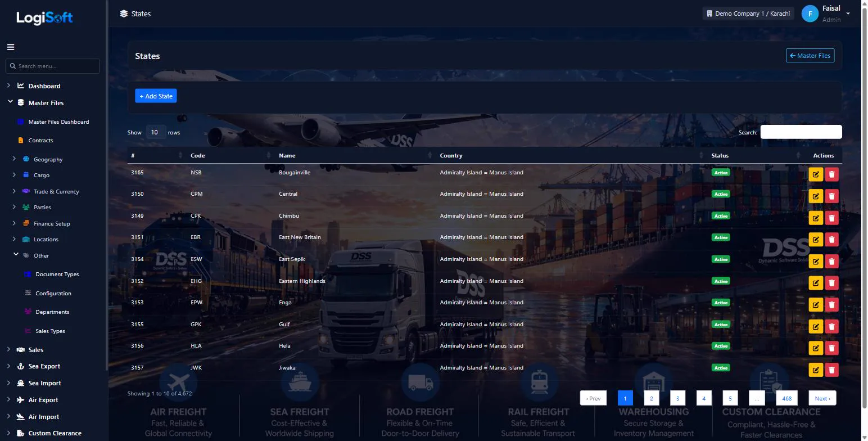Delete the Bougainville state row
This screenshot has height=441, width=868.
click(831, 174)
